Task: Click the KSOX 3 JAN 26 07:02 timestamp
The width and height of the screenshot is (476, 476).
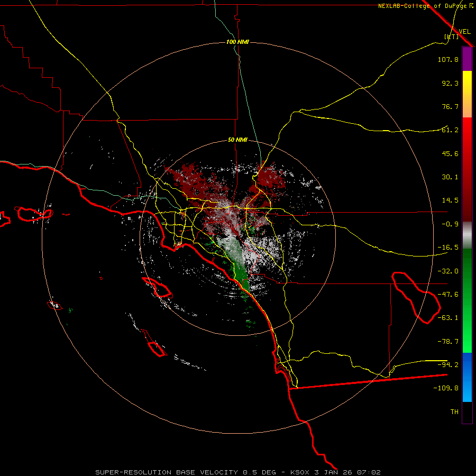Action: click(x=335, y=472)
